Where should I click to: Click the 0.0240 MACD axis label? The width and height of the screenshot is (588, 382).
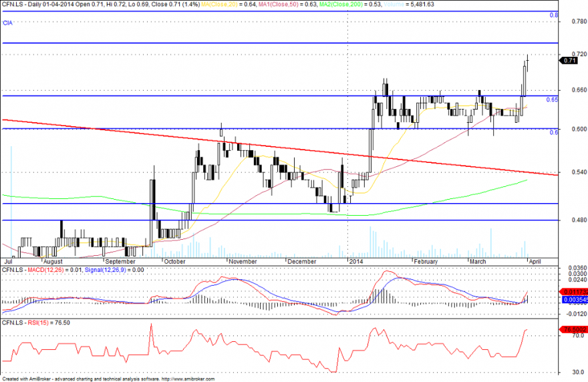[x=577, y=280]
